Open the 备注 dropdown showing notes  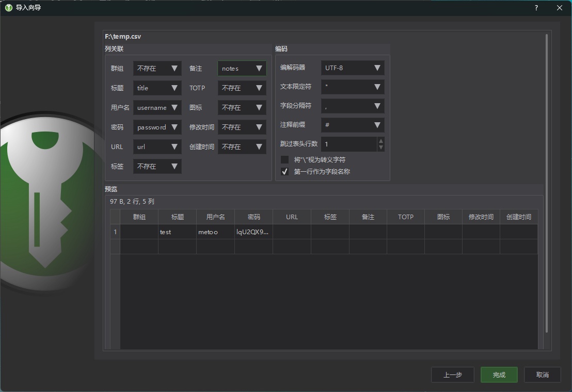coord(242,68)
